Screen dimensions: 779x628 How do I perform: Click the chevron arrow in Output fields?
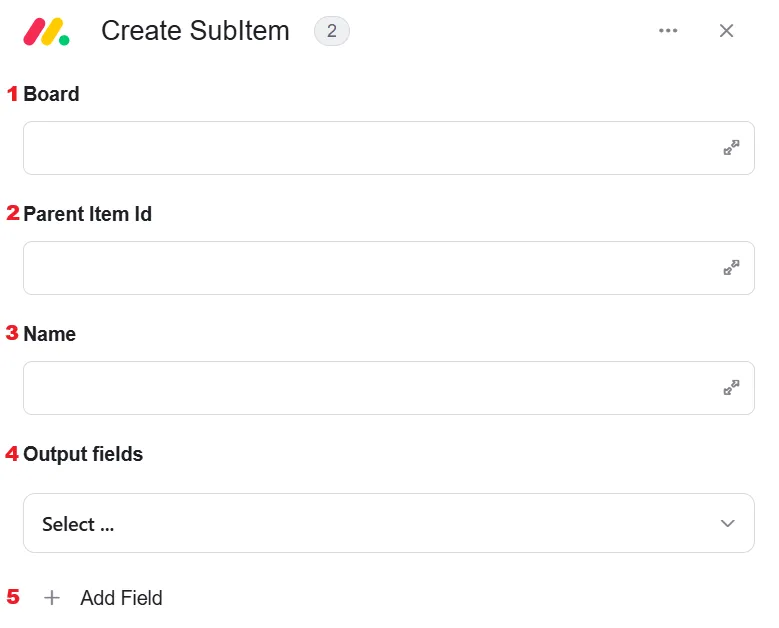(727, 523)
